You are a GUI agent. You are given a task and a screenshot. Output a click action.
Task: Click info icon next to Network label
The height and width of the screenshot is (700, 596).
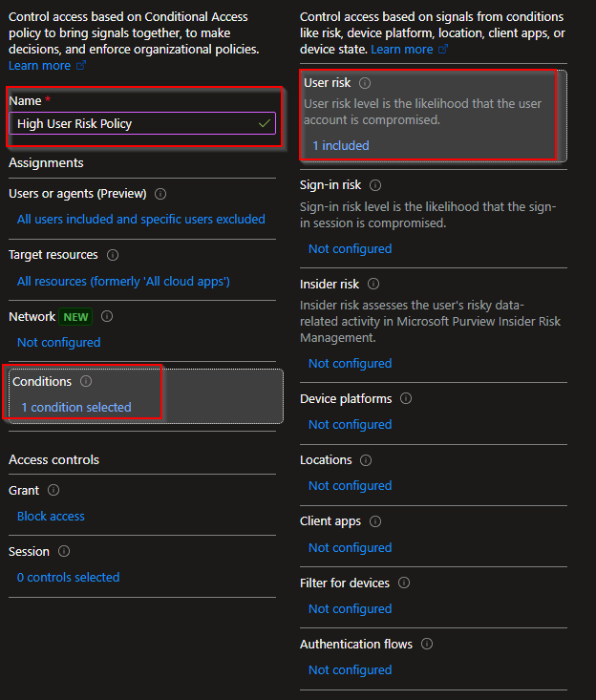coord(107,316)
